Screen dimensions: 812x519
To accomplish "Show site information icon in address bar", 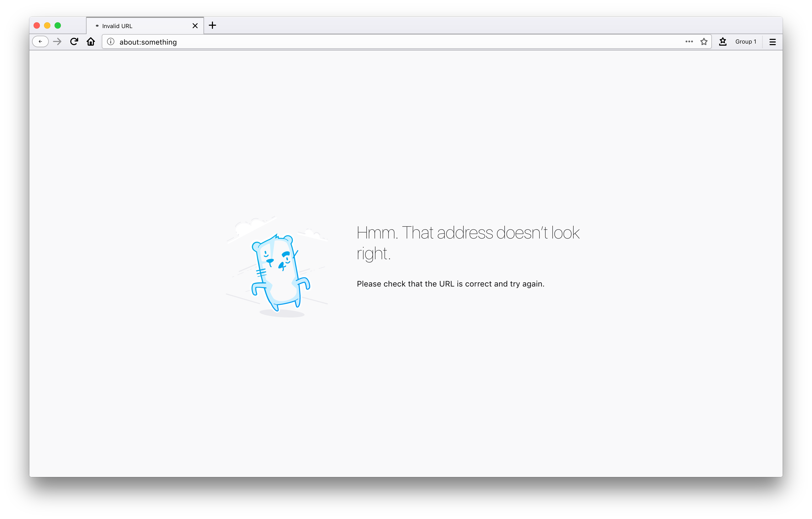I will click(x=111, y=42).
